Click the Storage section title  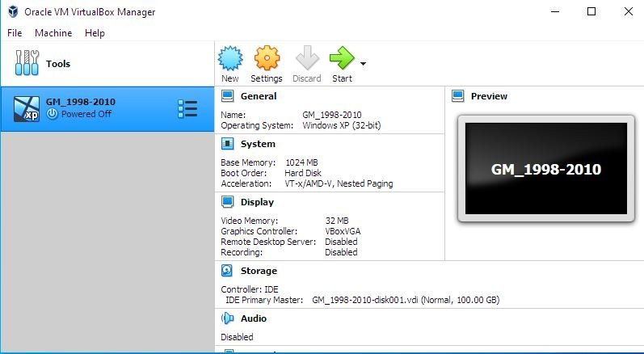259,271
